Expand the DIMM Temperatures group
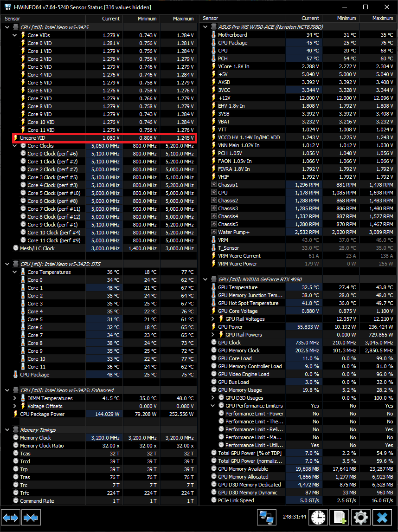Screen dimensions: 398x532 [15, 398]
